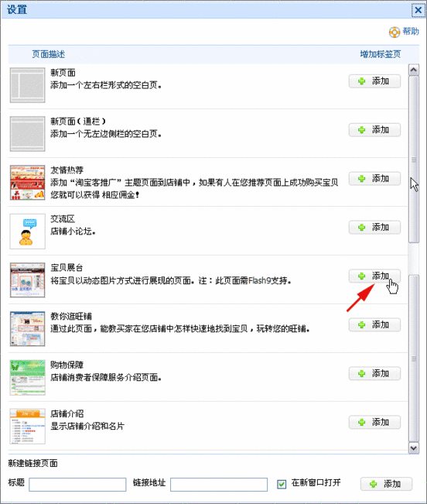The width and height of the screenshot is (427, 504).
Task: Click the 教你逛旺铺 title text
Action: tap(71, 317)
